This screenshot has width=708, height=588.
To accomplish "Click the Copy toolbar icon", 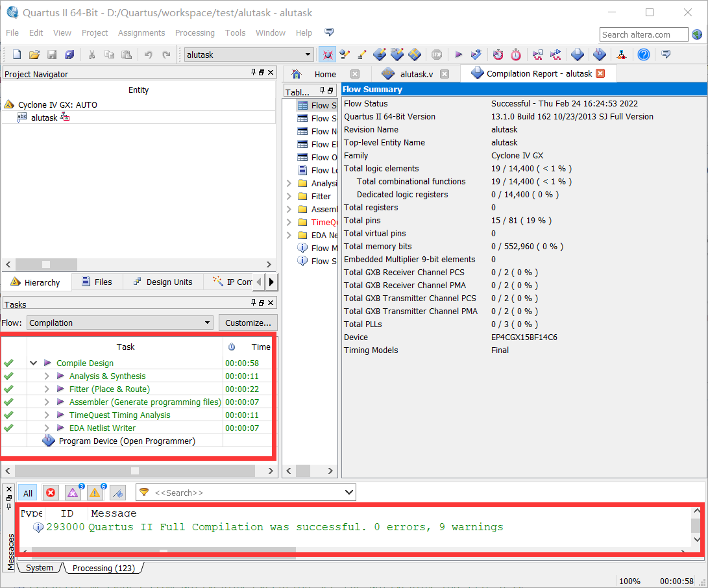I will tap(109, 55).
